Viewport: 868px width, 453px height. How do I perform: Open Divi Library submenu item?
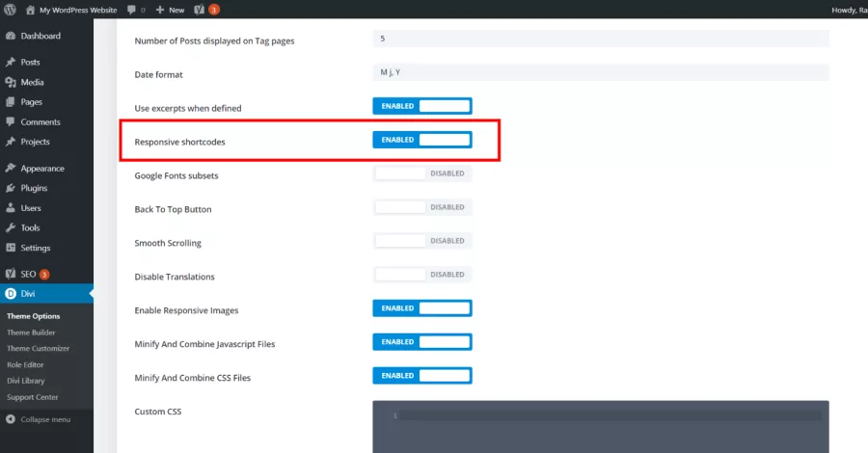coord(25,381)
